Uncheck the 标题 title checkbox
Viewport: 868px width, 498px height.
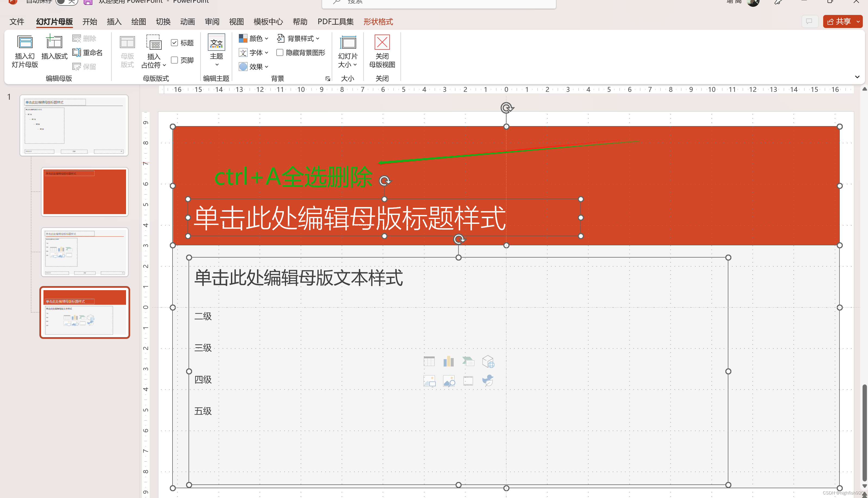click(174, 43)
